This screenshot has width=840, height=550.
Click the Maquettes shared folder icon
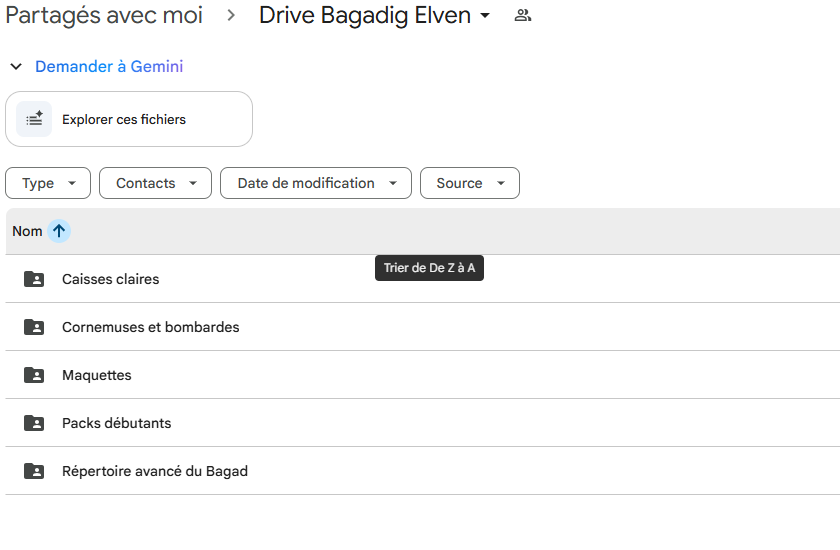(x=34, y=375)
